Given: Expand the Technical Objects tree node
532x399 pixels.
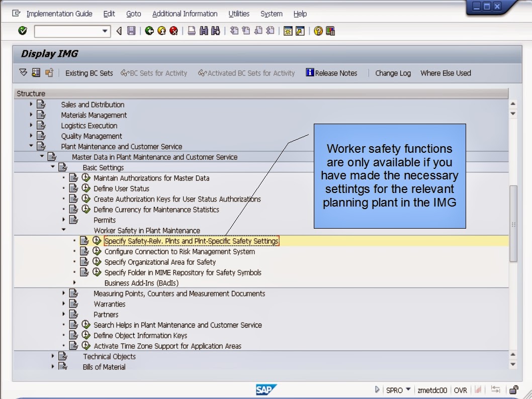Looking at the screenshot, I should pyautogui.click(x=53, y=356).
